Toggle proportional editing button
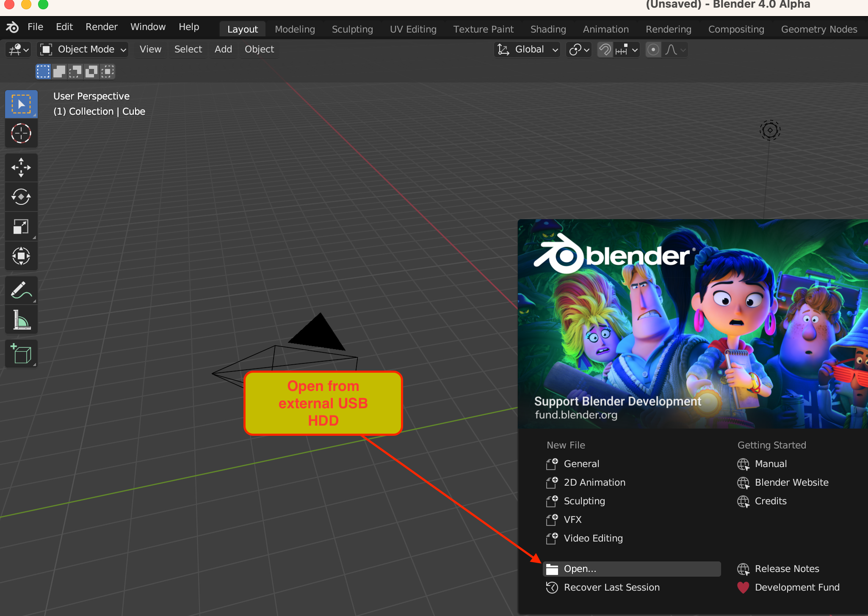 pyautogui.click(x=653, y=50)
